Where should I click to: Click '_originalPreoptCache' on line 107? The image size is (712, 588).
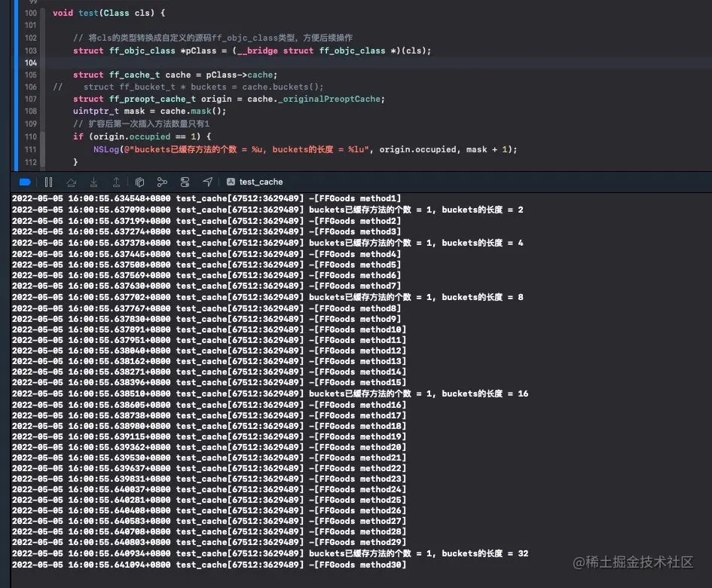pos(329,99)
